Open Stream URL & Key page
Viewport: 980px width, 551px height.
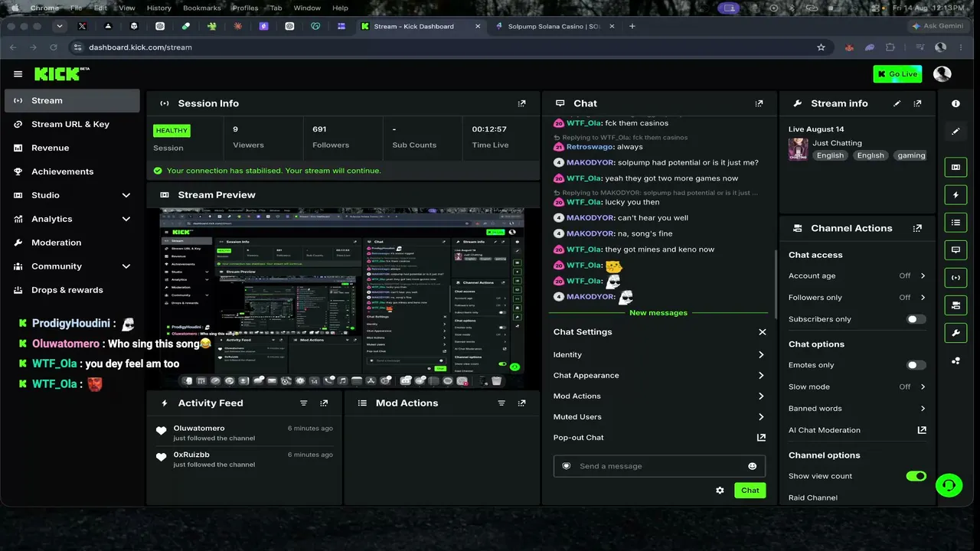point(72,124)
